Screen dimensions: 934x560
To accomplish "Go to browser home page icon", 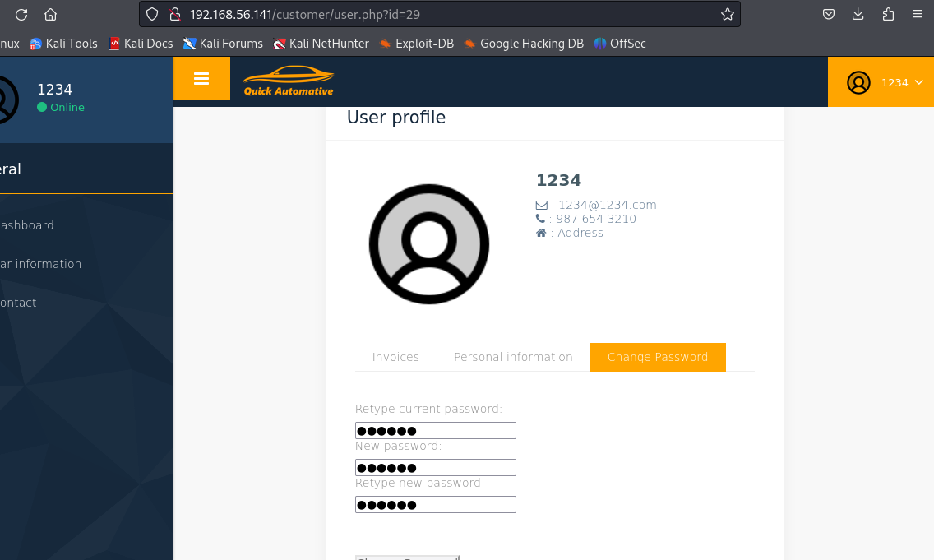I will coord(51,14).
